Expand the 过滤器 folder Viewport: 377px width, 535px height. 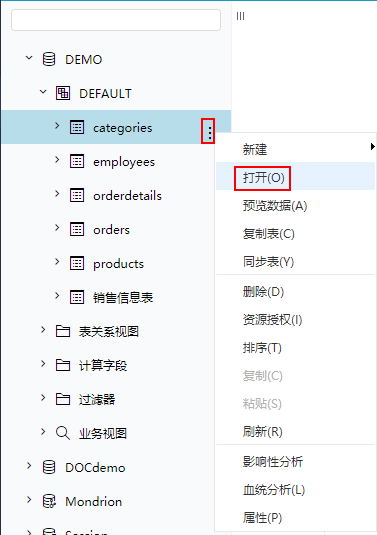tap(43, 397)
